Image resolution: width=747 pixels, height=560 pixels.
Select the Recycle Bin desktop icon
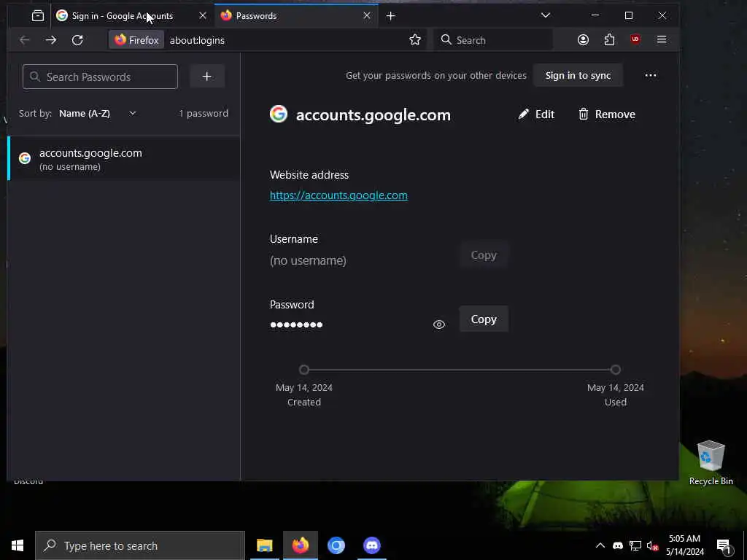[x=711, y=463]
